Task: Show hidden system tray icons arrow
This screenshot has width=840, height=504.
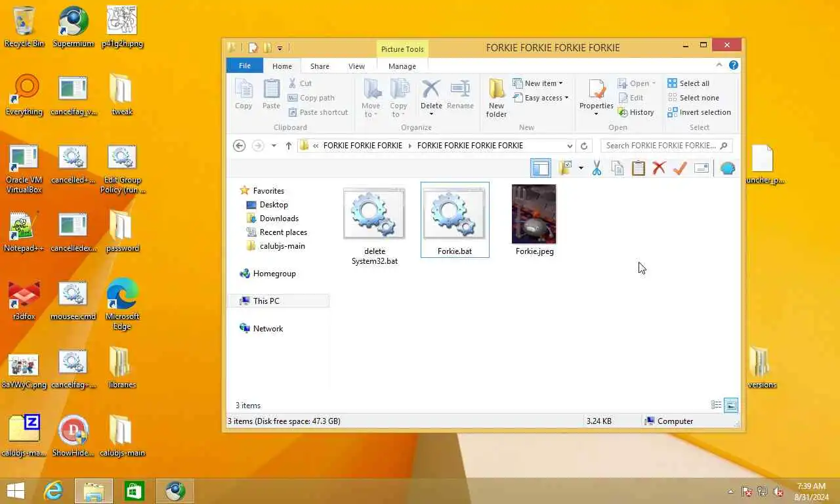Action: tap(730, 492)
